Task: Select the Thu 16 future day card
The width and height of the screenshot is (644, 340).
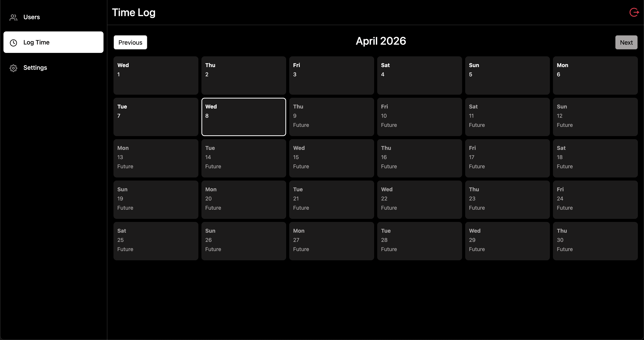Action: point(420,158)
